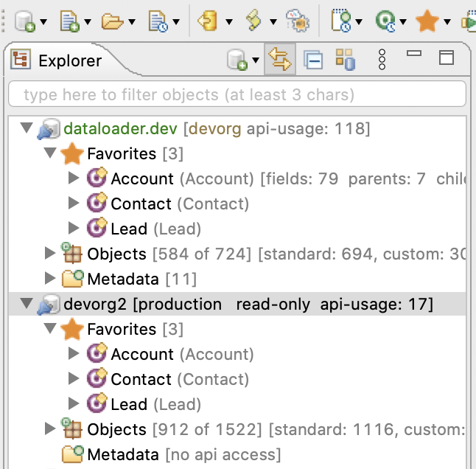Open dropdown arrow beside open folder icon
The width and height of the screenshot is (476, 469).
(132, 21)
